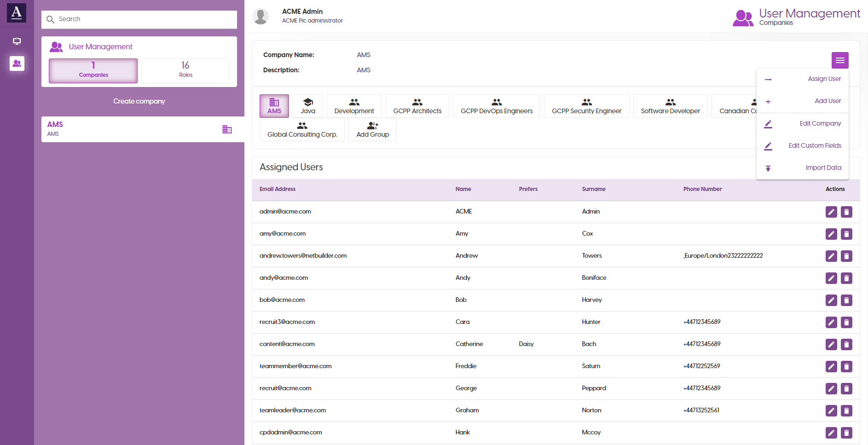Click the edit pencil for Andrew Towers
The width and height of the screenshot is (868, 445).
coord(831,256)
